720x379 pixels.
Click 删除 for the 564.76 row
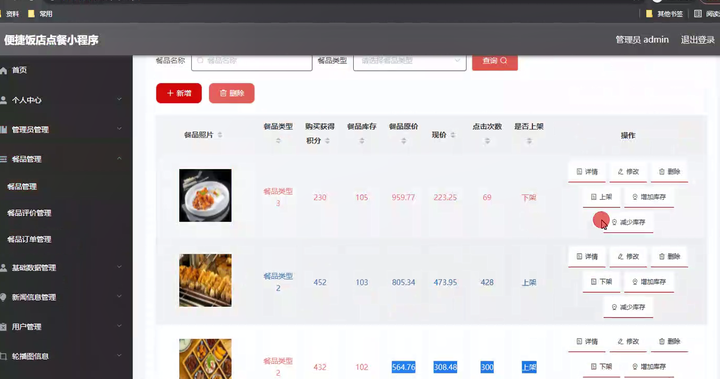point(669,342)
